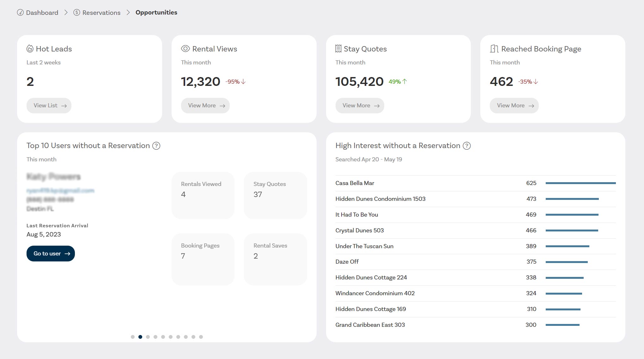The height and width of the screenshot is (359, 644).
Task: Click the eye icon on the Rental Views card
Action: [185, 49]
